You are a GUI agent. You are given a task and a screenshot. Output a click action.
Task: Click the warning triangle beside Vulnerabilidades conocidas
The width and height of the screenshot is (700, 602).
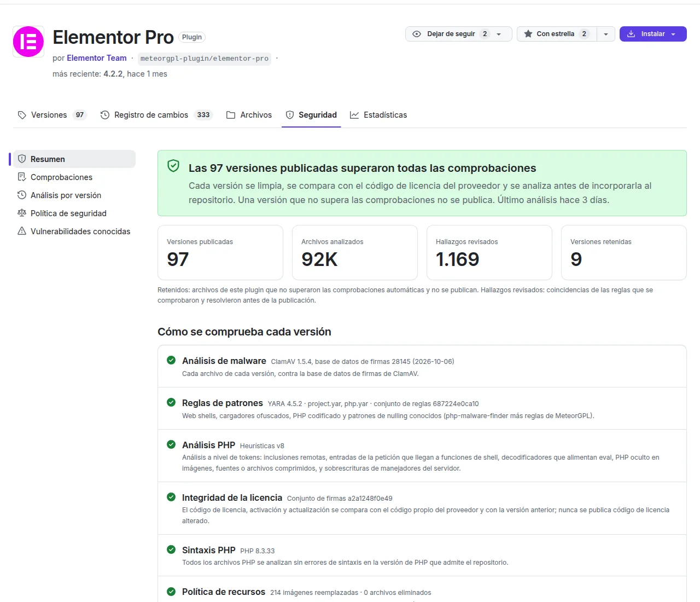click(22, 231)
